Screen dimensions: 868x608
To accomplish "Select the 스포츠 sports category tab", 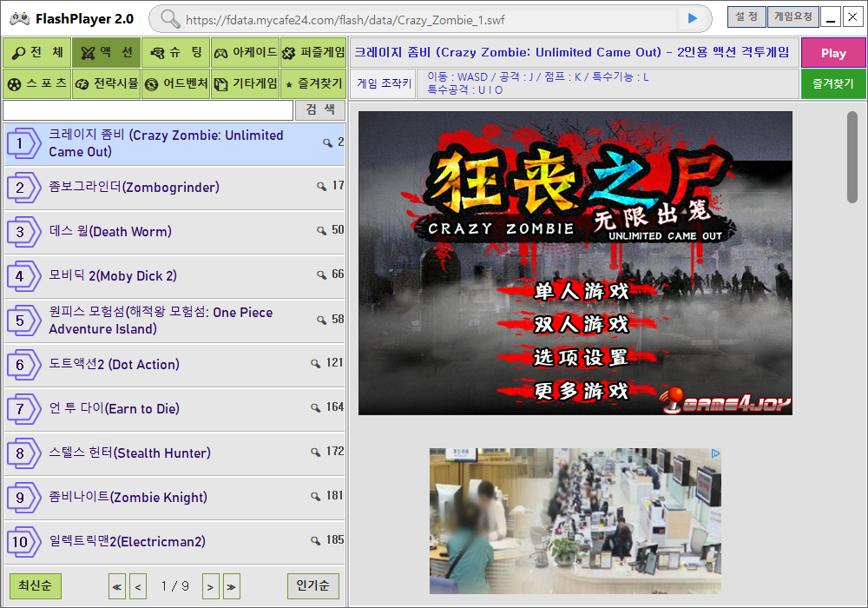I will [37, 83].
